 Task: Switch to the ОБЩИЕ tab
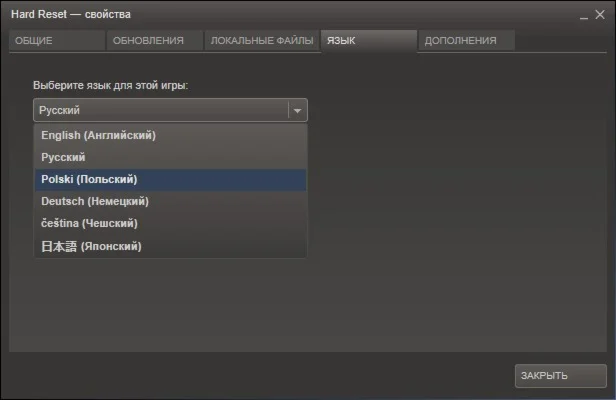[x=57, y=40]
